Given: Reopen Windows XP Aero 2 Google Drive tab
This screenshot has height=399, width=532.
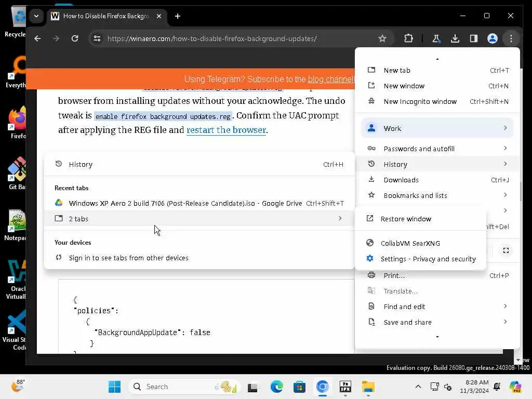Looking at the screenshot, I should [199, 203].
